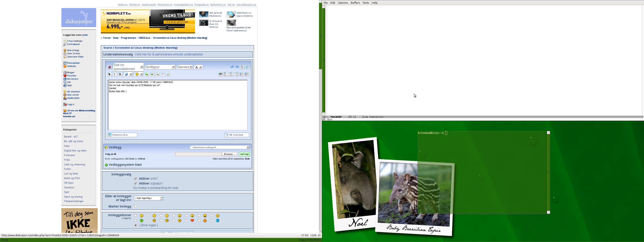Screen dimensions: 644x242
Task: Toggle bold text in the editor toolbar
Action: click(109, 74)
